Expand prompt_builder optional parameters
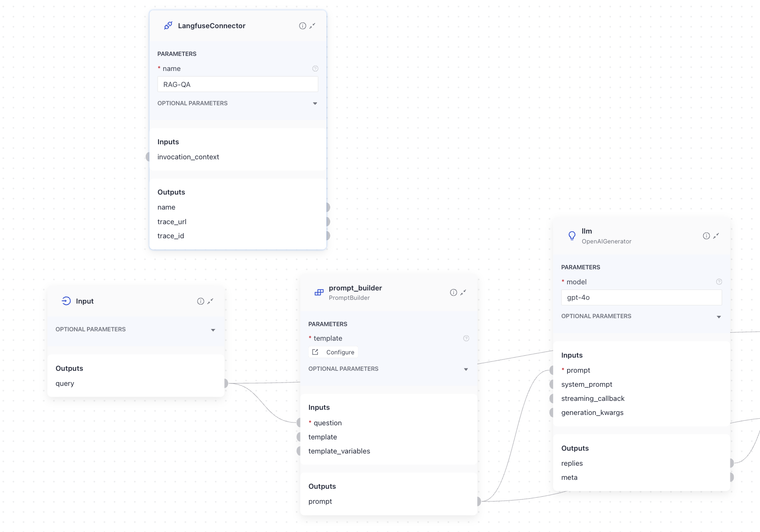Screen dimensions: 760x532 pos(466,369)
